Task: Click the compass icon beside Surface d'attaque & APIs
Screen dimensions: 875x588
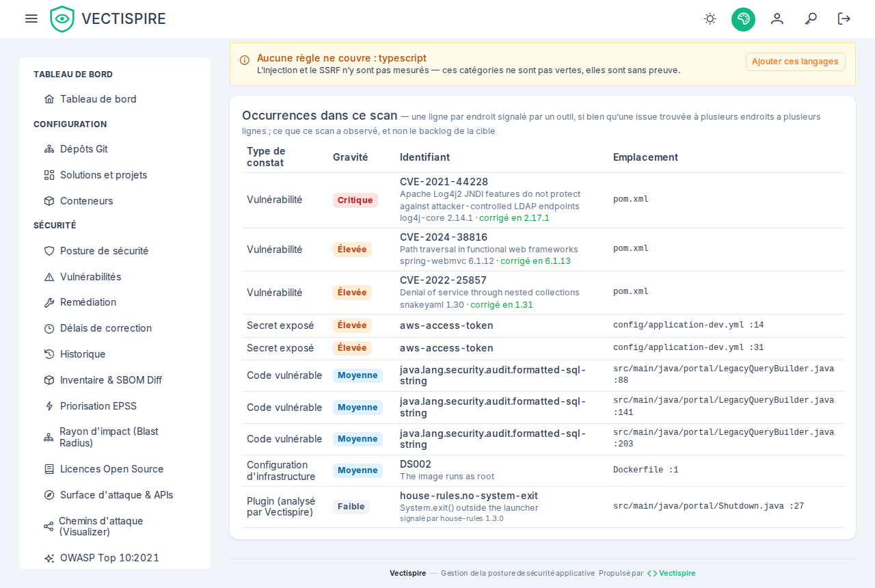Action: [49, 495]
